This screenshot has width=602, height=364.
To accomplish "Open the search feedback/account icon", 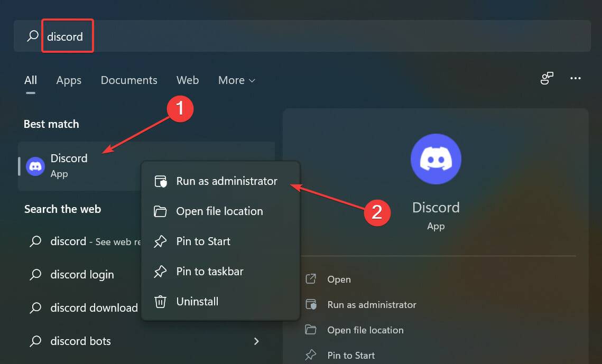I will point(547,78).
